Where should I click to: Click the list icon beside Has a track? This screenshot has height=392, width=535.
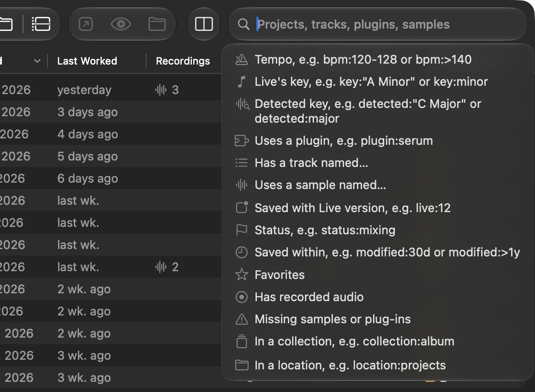click(242, 163)
